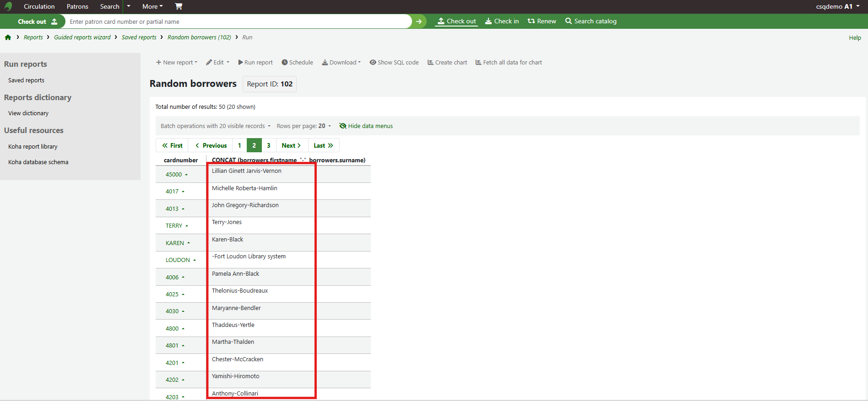This screenshot has width=868, height=401.
Task: Focus the patron card number input field
Action: tap(239, 21)
